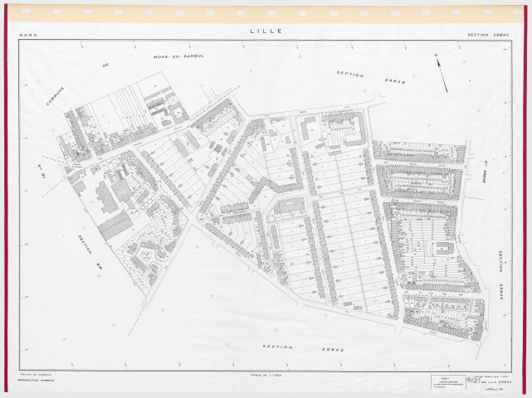Click the U-shaped building in the east block
532x398 pixels.
click(x=445, y=250)
